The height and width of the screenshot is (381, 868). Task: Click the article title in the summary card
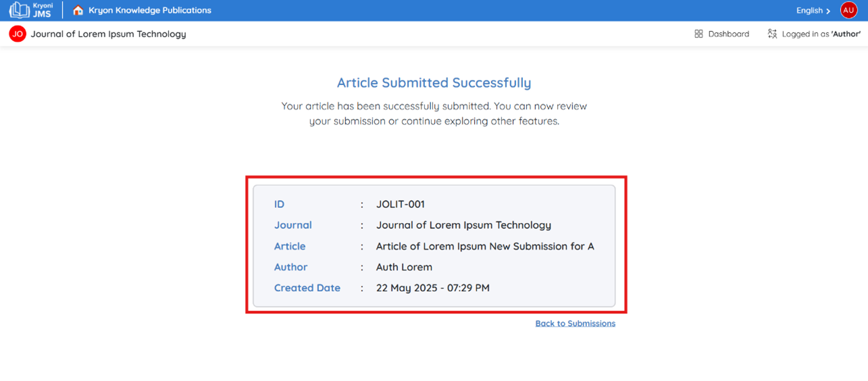[485, 246]
